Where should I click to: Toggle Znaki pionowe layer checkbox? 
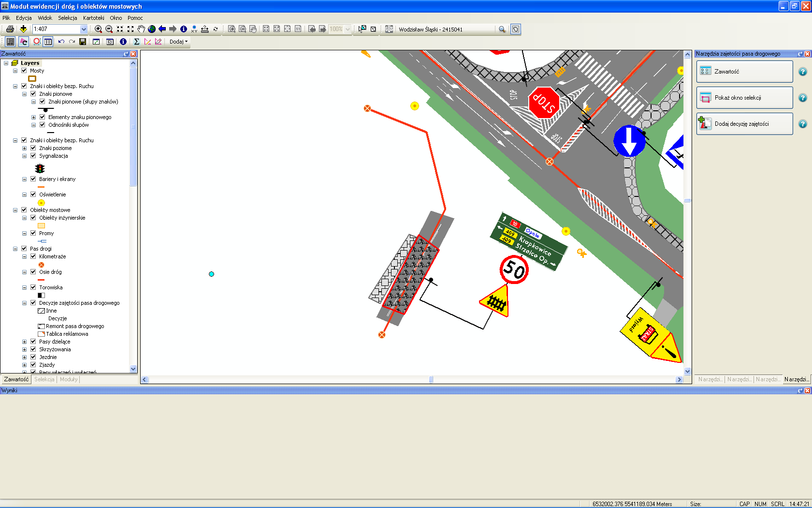33,94
